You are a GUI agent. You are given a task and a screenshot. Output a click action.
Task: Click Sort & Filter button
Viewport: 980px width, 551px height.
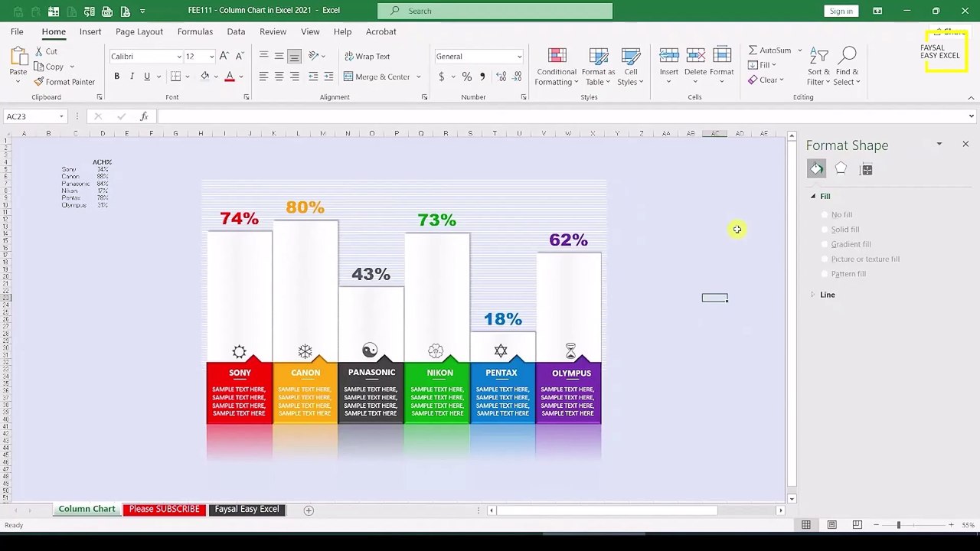click(818, 67)
